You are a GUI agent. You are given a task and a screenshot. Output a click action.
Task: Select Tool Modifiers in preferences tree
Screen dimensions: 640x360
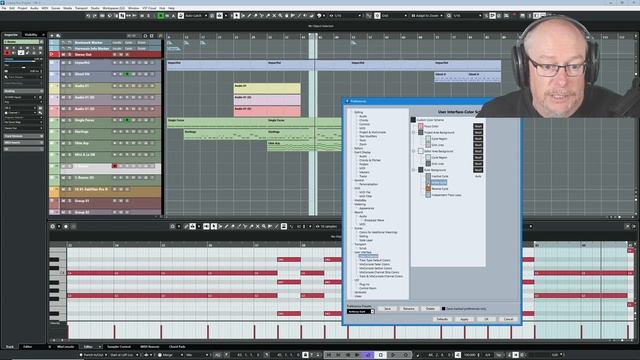[368, 136]
